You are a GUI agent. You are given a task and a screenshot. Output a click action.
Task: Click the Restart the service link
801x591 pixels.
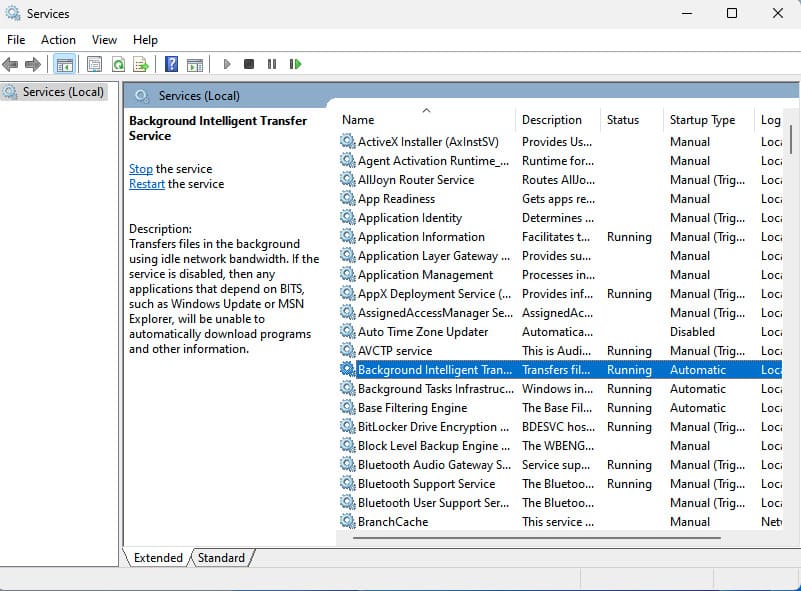pos(146,184)
